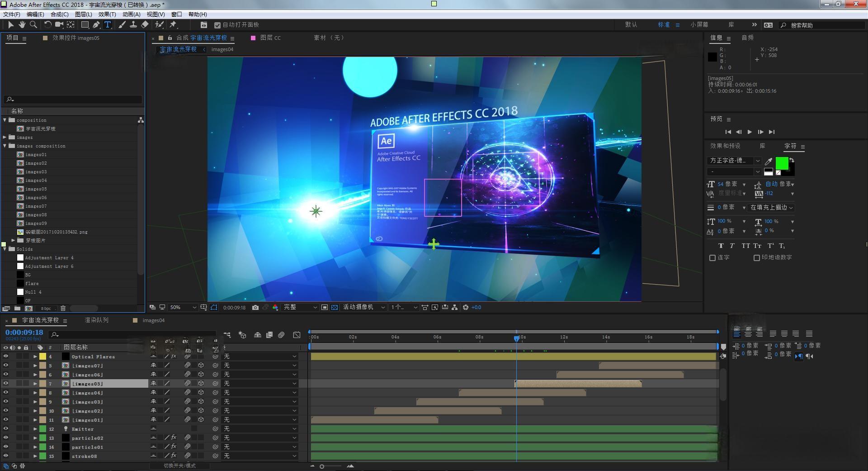
Task: Switch to the 小屏幕 workspace
Action: pyautogui.click(x=699, y=25)
